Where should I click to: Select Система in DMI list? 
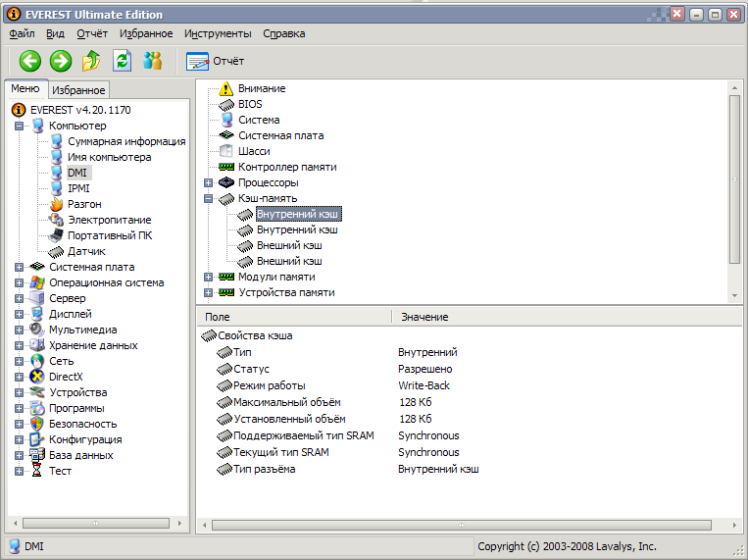point(259,121)
